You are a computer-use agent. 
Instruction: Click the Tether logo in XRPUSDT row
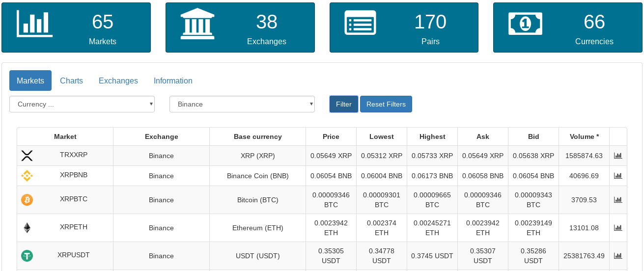(27, 256)
